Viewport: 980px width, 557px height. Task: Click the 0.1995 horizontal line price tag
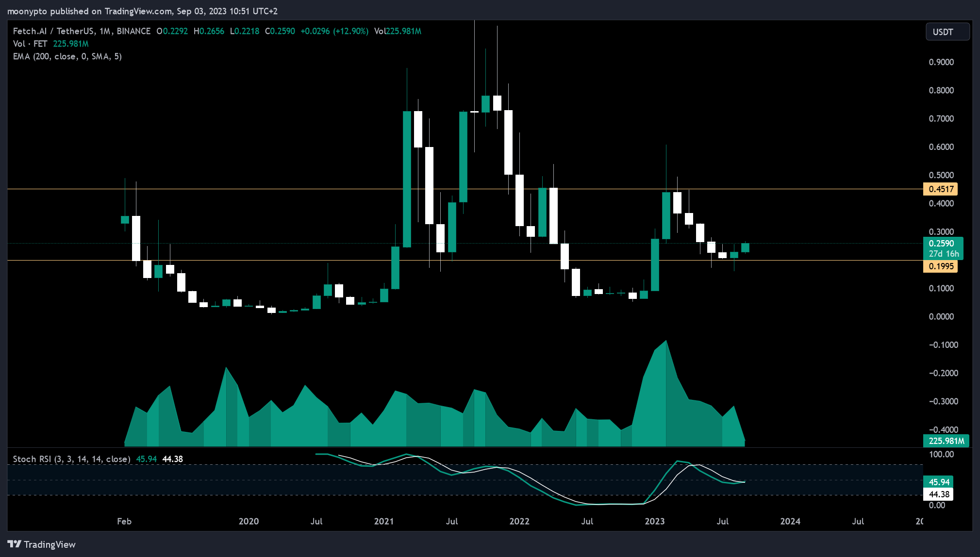940,266
